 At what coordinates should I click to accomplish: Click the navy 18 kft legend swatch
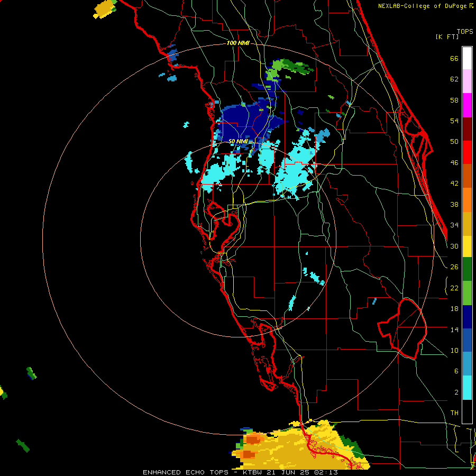[x=467, y=317]
